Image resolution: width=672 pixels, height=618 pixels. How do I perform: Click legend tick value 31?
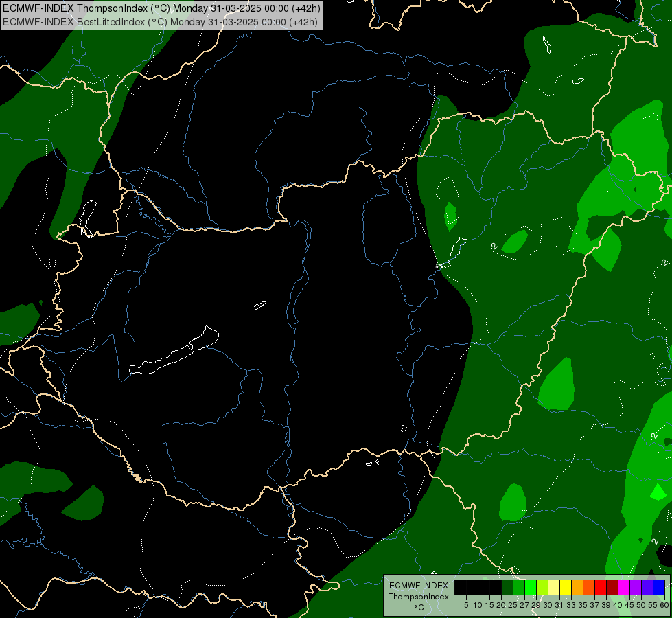pyautogui.click(x=559, y=605)
